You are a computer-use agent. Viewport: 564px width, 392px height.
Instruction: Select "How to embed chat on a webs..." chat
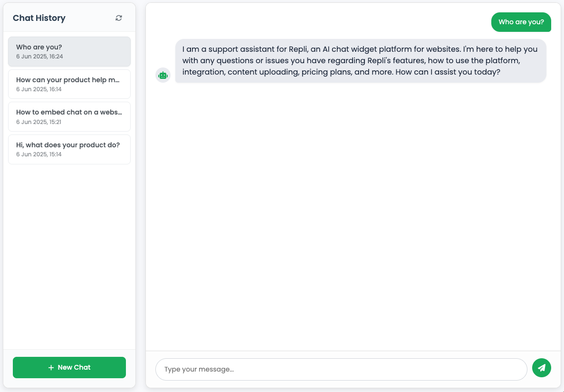click(69, 116)
